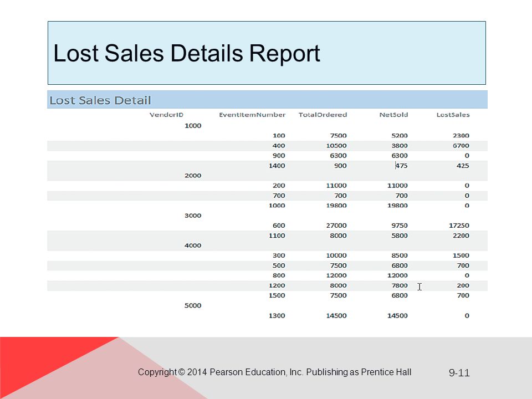Viewport: 532px width, 399px height.
Task: Select the LostSales column header
Action: [x=453, y=115]
